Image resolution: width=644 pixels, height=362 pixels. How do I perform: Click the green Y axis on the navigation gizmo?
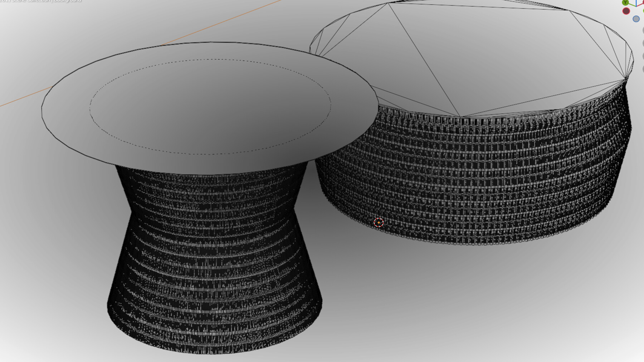(x=625, y=2)
